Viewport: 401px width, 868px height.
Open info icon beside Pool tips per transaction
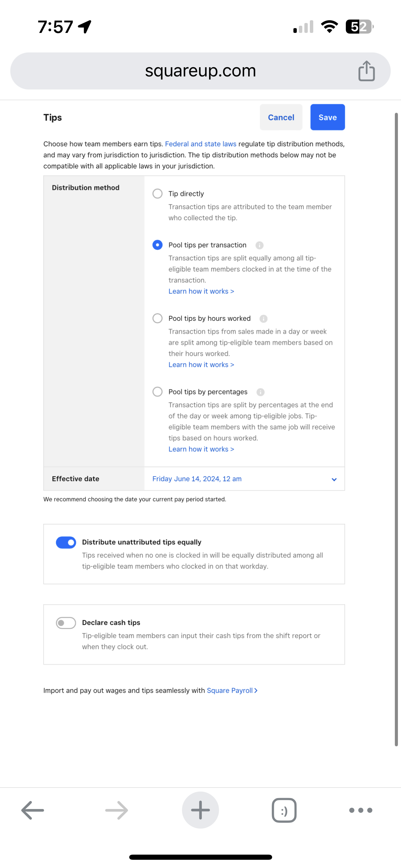click(259, 245)
